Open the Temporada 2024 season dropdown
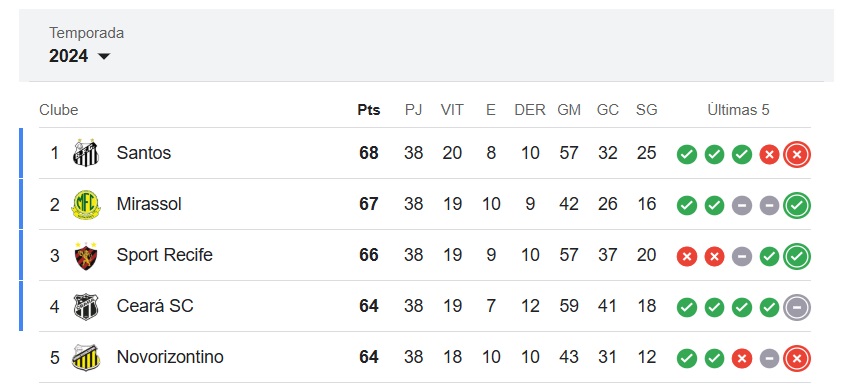This screenshot has width=841, height=384. pyautogui.click(x=79, y=45)
